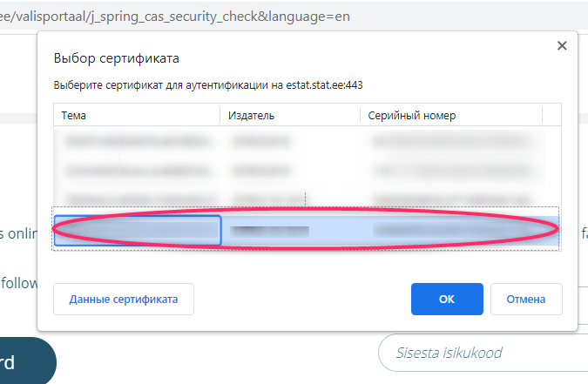
Task: Select the third blurred certificate row
Action: (x=308, y=198)
